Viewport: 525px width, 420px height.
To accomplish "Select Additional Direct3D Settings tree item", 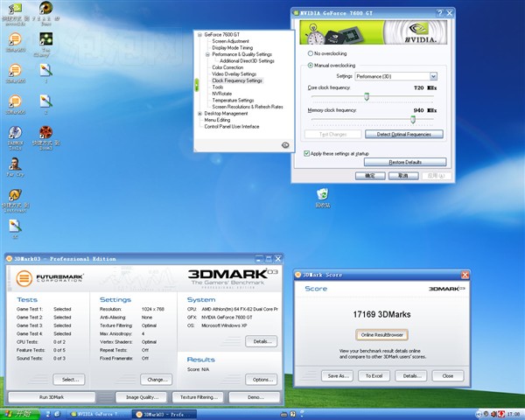I will click(247, 61).
